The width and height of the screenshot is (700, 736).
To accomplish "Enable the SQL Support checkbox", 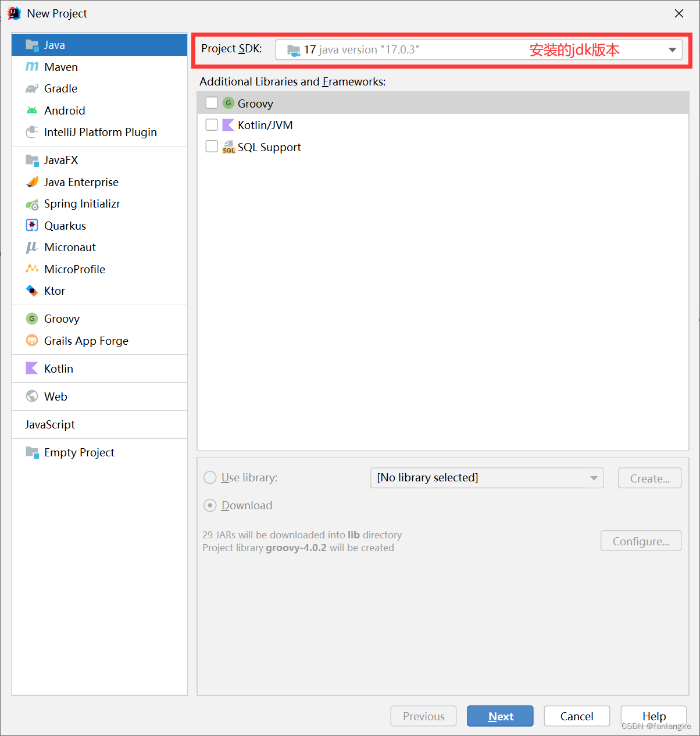I will [212, 147].
